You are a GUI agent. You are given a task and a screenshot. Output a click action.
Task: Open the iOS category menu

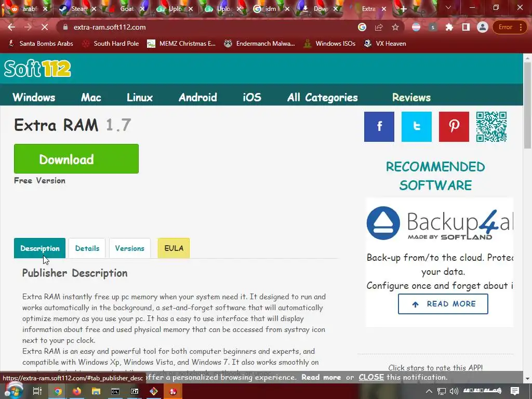pos(252,97)
